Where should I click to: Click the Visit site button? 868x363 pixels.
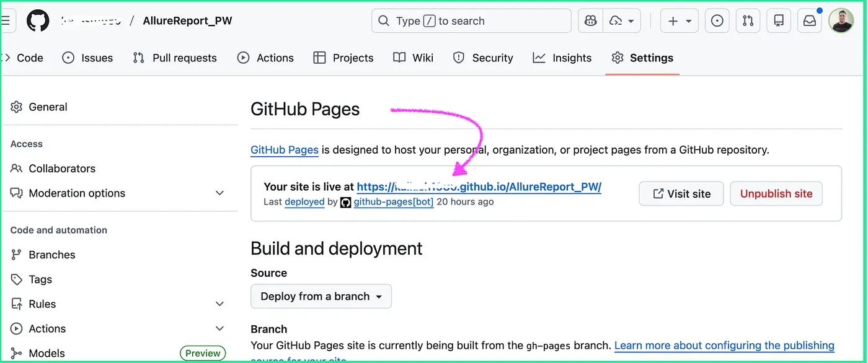click(x=681, y=194)
